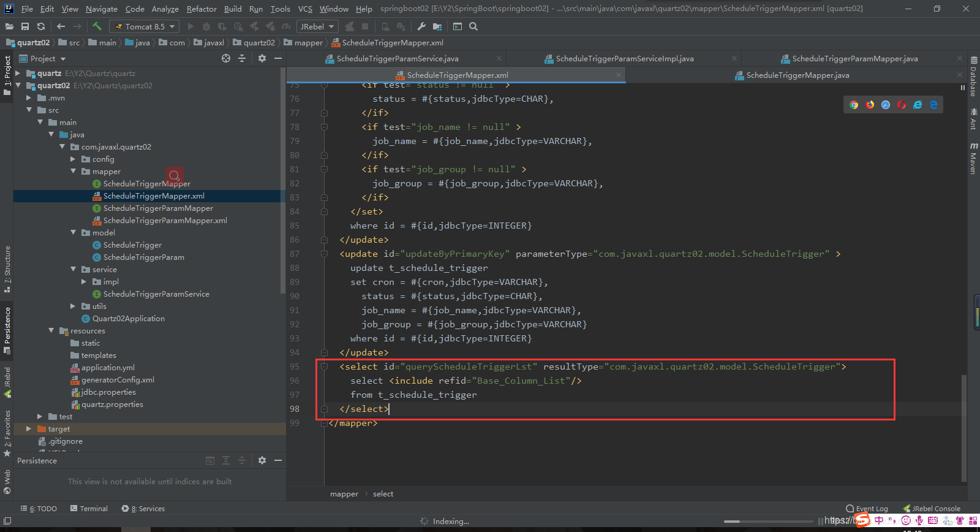Hide the Project panel with minus icon
This screenshot has height=532, width=980.
coord(278,58)
